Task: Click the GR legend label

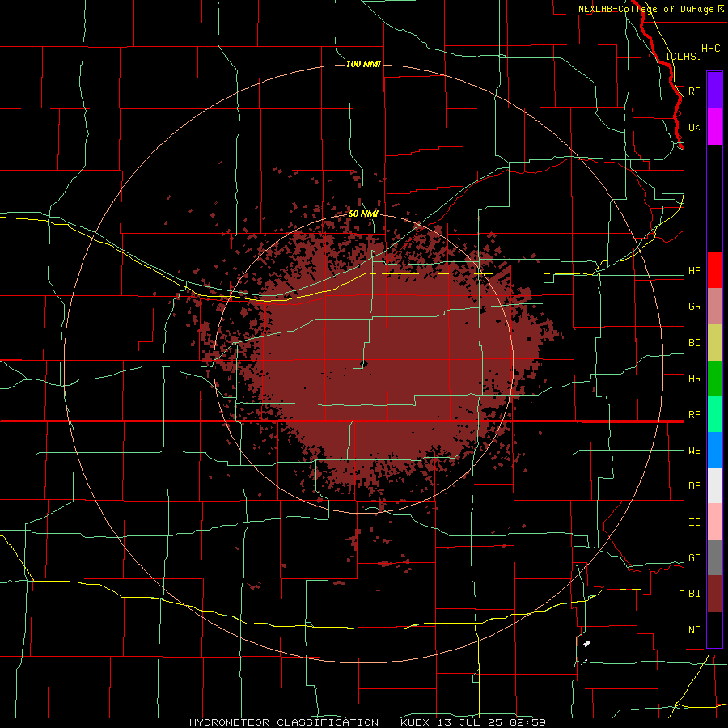Action: [694, 307]
